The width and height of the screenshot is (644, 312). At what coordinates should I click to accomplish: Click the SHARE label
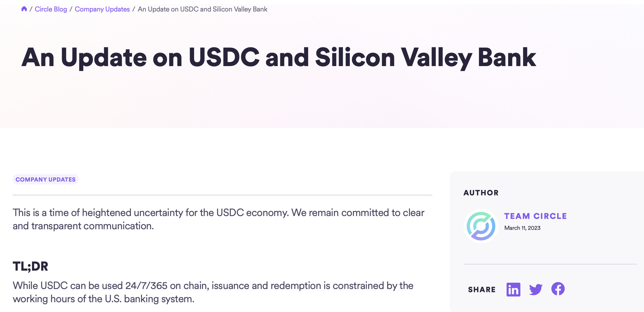[x=482, y=290]
